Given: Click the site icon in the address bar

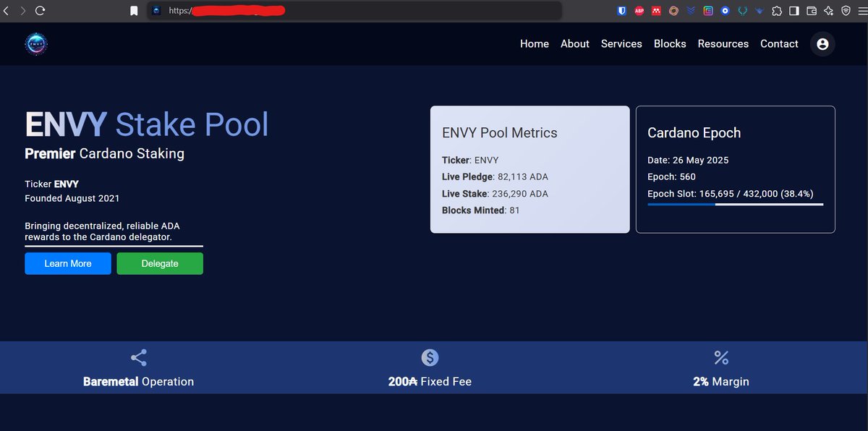Looking at the screenshot, I should (x=156, y=11).
